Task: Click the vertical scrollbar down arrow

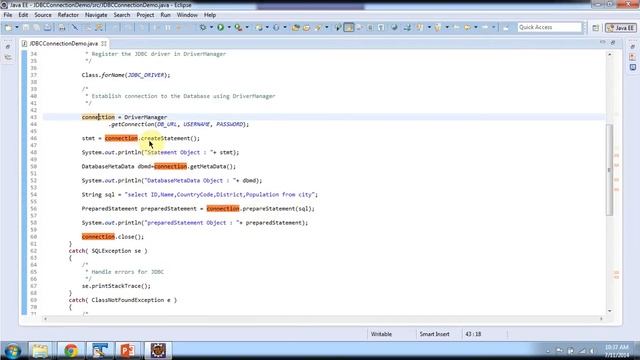Action: (x=610, y=311)
